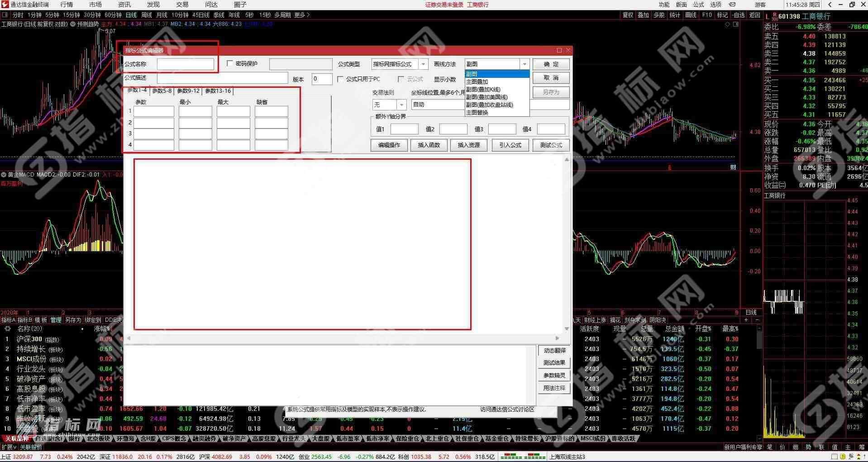Toggle the 云公式 checkbox
The width and height of the screenshot is (868, 462).
coord(401,79)
